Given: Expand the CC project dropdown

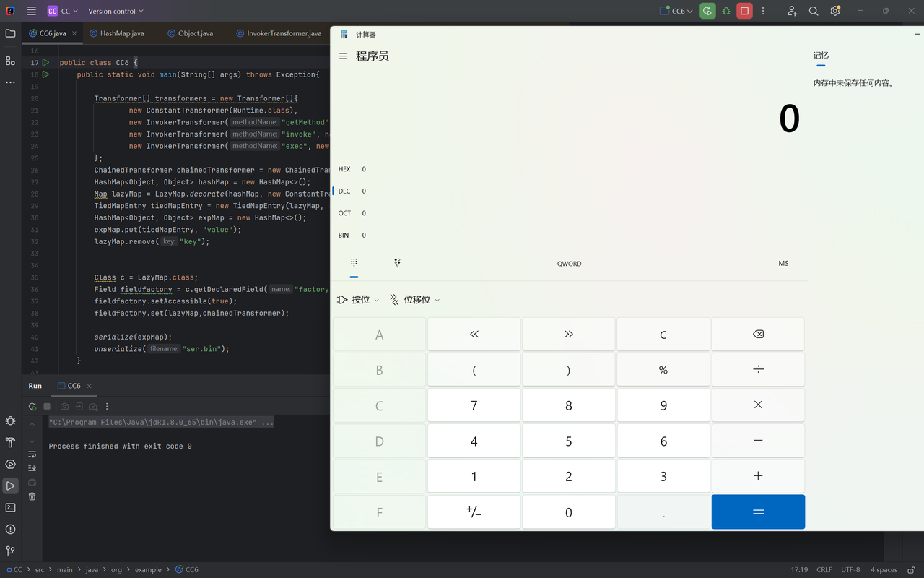Looking at the screenshot, I should tap(63, 11).
